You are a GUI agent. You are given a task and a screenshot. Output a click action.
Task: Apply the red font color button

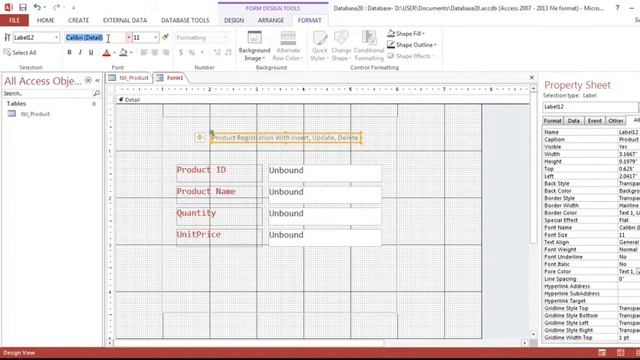pyautogui.click(x=106, y=52)
